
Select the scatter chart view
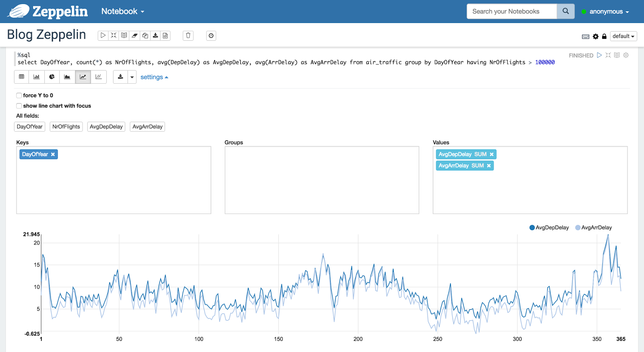click(99, 77)
